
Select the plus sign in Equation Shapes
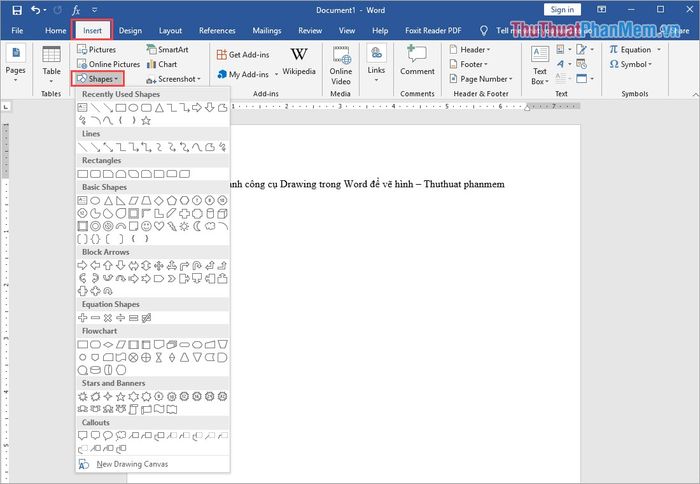83,318
